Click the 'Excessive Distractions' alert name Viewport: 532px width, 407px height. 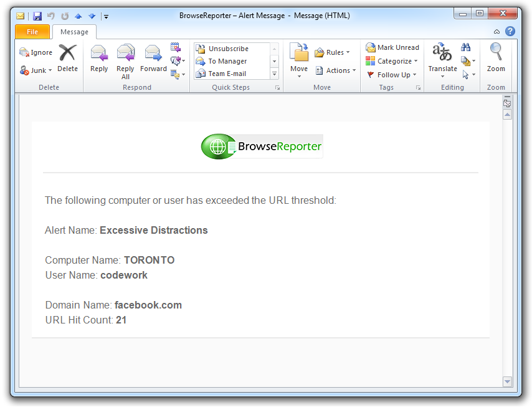154,230
